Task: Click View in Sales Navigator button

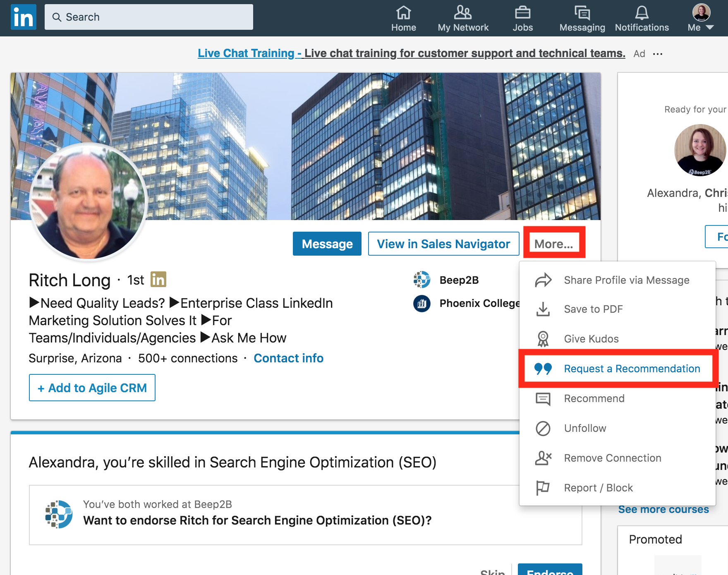Action: pos(443,244)
